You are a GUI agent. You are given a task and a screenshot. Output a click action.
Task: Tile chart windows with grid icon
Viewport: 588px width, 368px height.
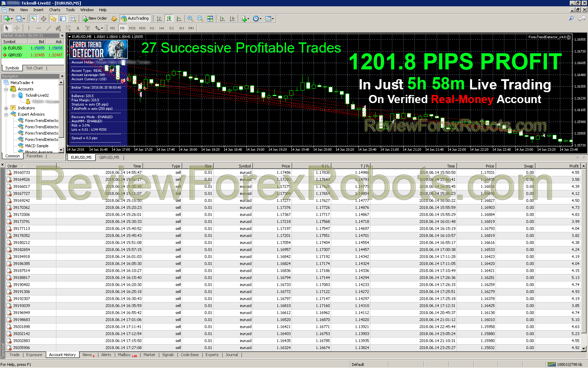pyautogui.click(x=210, y=19)
